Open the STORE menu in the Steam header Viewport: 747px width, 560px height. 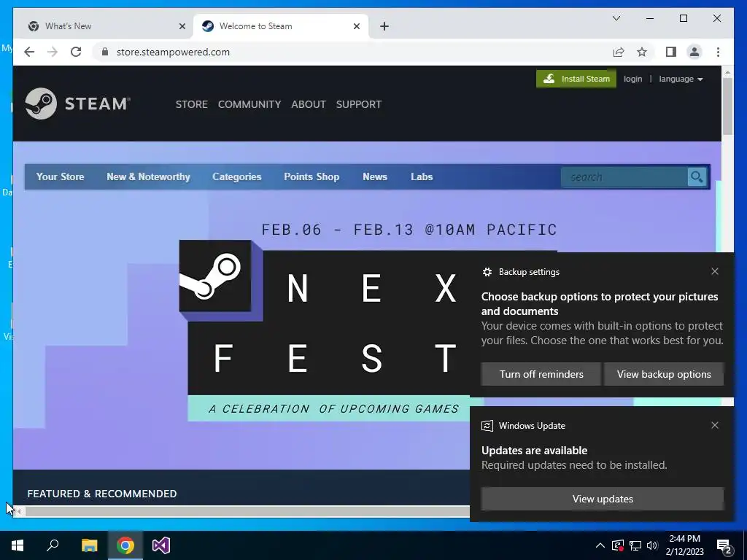tap(192, 104)
